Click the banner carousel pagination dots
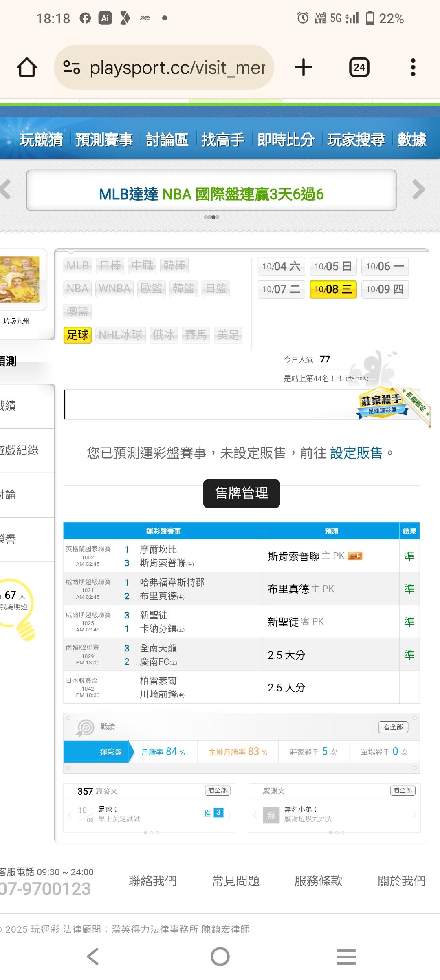 point(211,217)
